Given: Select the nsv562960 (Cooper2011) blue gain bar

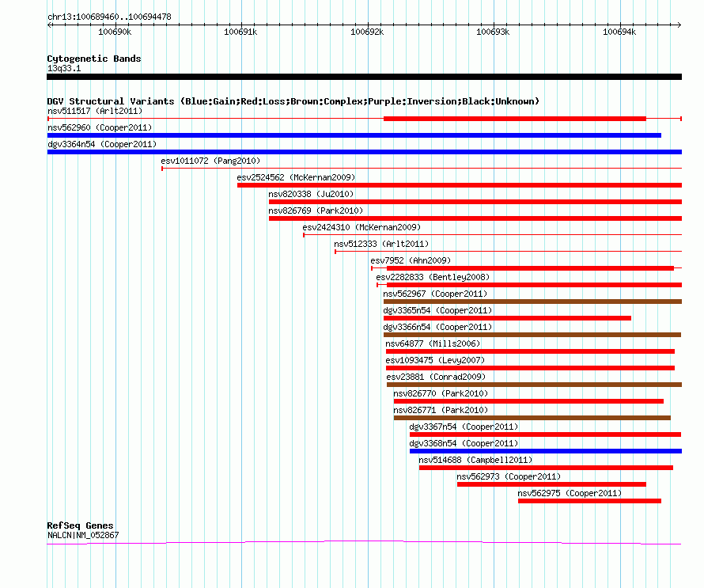Looking at the screenshot, I should point(354,135).
